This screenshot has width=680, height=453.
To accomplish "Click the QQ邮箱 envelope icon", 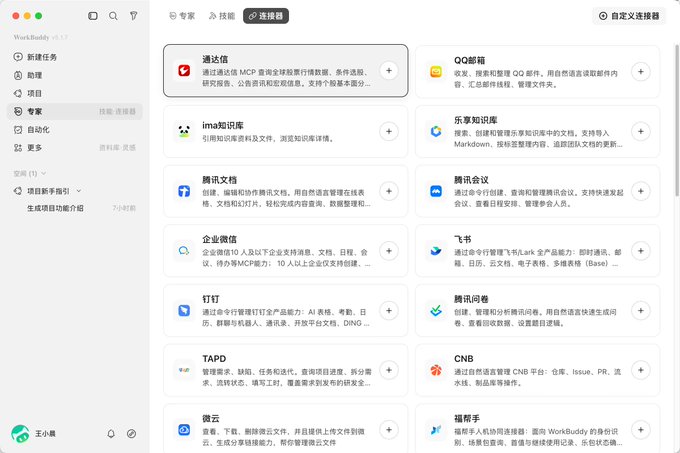I will coord(436,72).
